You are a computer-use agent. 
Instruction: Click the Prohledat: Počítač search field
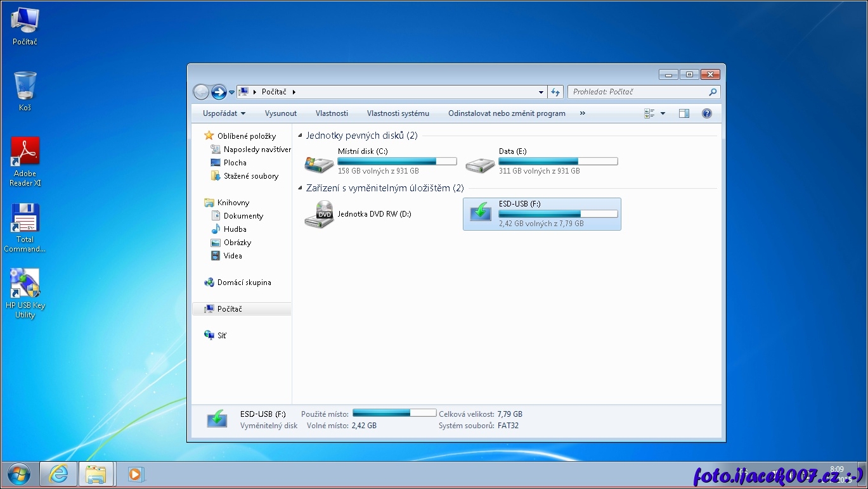coord(637,92)
